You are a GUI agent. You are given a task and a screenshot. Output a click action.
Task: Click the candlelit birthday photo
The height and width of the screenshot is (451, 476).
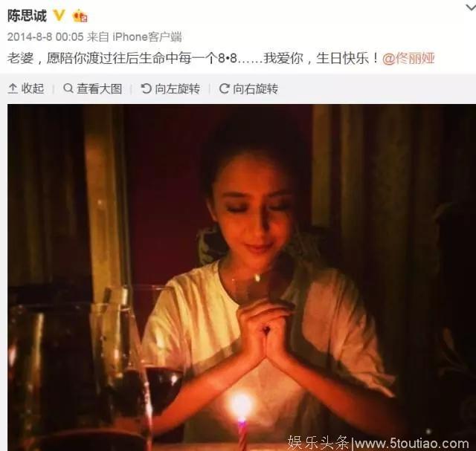242,278
